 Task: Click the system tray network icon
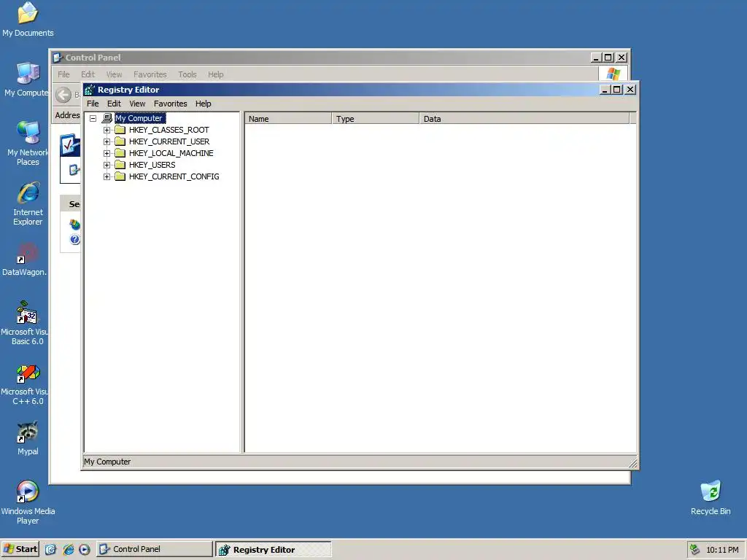[x=695, y=550]
